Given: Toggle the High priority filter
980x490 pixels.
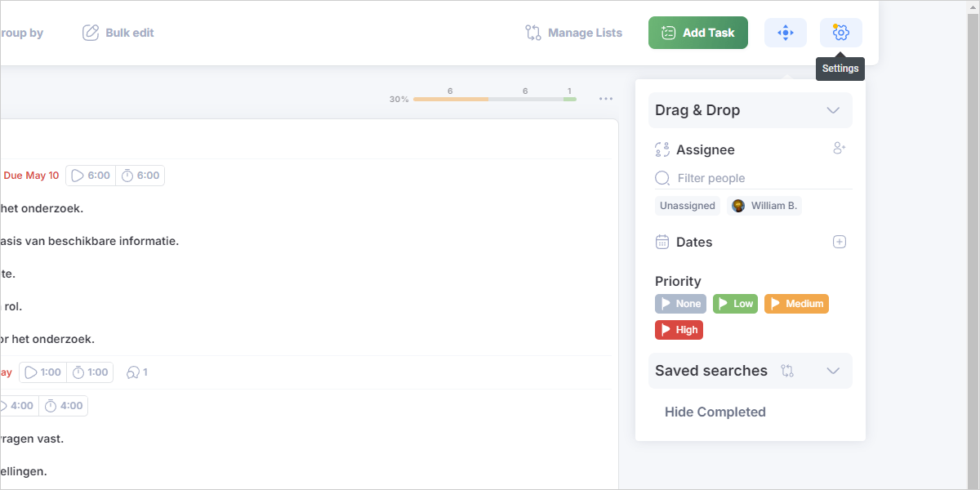Looking at the screenshot, I should pyautogui.click(x=679, y=330).
